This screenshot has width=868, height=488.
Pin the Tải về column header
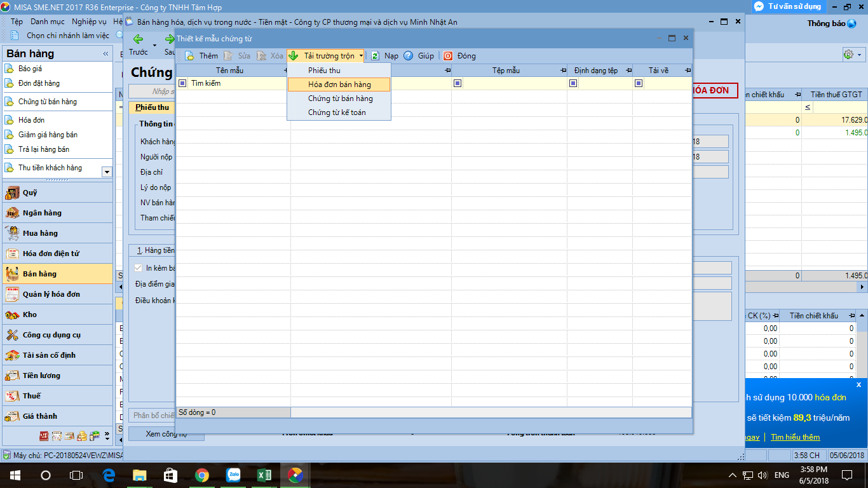pos(688,71)
